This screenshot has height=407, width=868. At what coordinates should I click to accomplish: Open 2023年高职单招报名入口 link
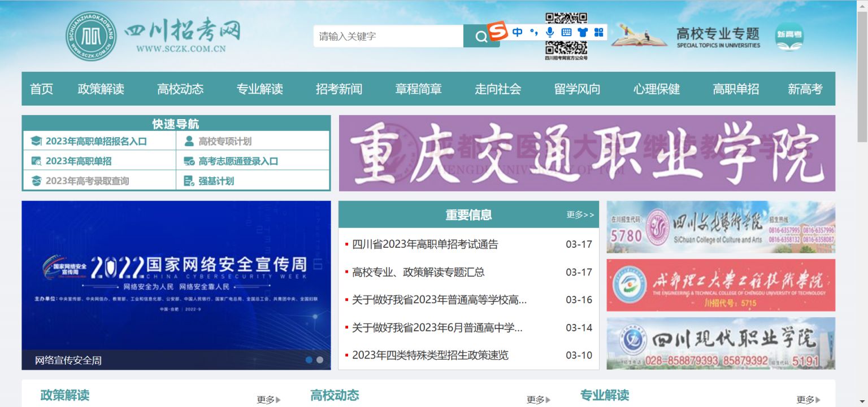[96, 141]
